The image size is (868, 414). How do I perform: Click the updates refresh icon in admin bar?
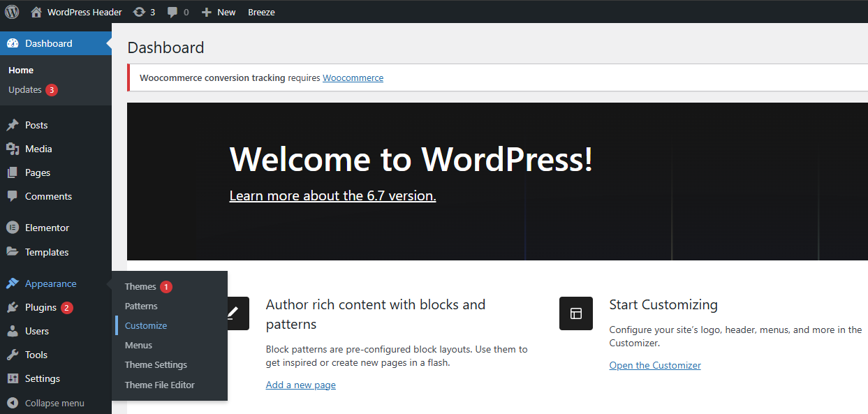[x=140, y=12]
